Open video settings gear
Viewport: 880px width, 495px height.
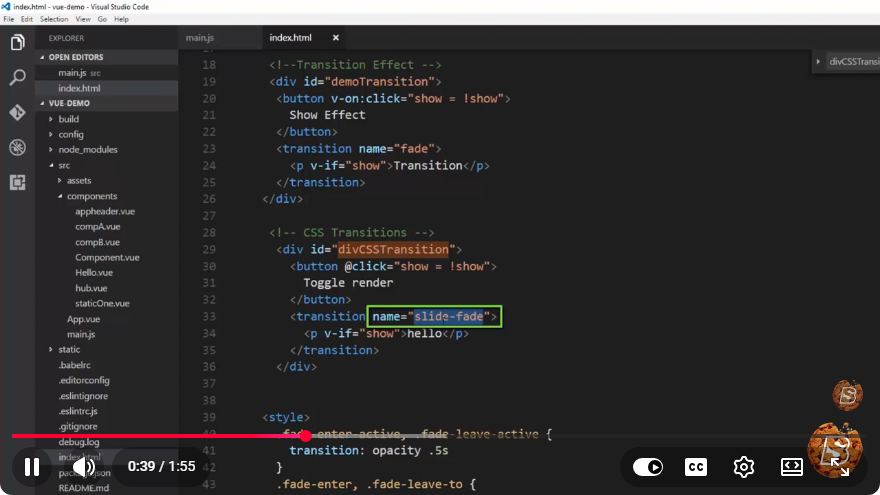pos(744,467)
